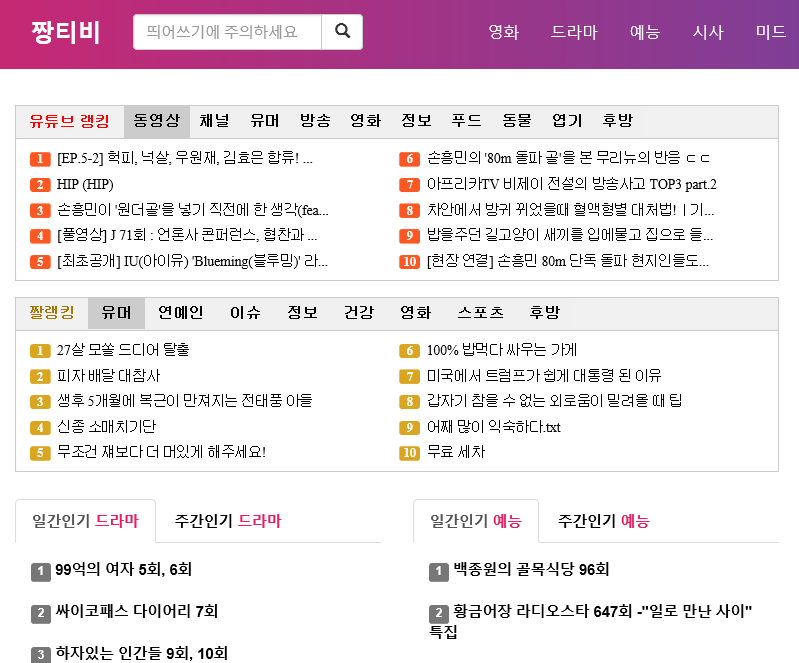Click the yellow rank 6 badge in 짤랭킹 list
Screen dimensions: 799x663
tap(409, 351)
